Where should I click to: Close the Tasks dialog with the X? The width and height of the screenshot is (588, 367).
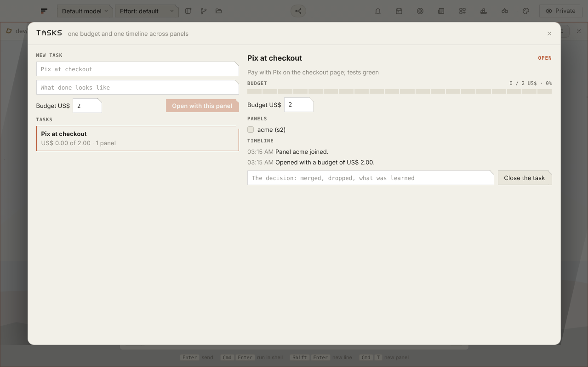pos(549,34)
